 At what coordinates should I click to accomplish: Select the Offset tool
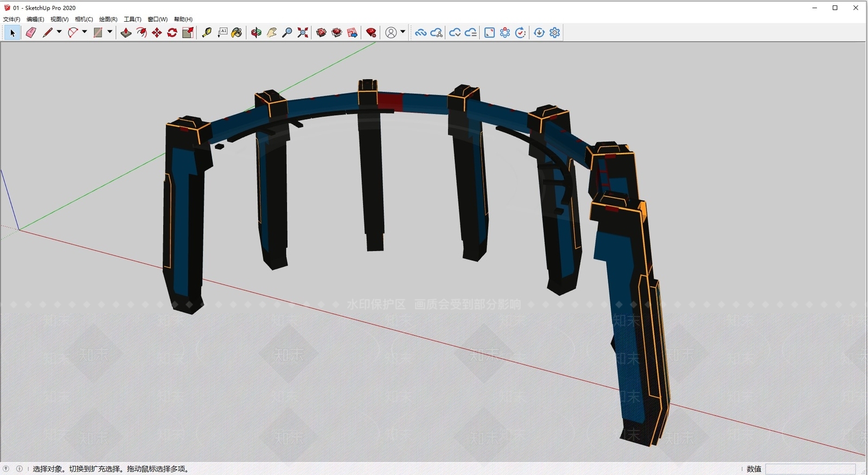142,33
